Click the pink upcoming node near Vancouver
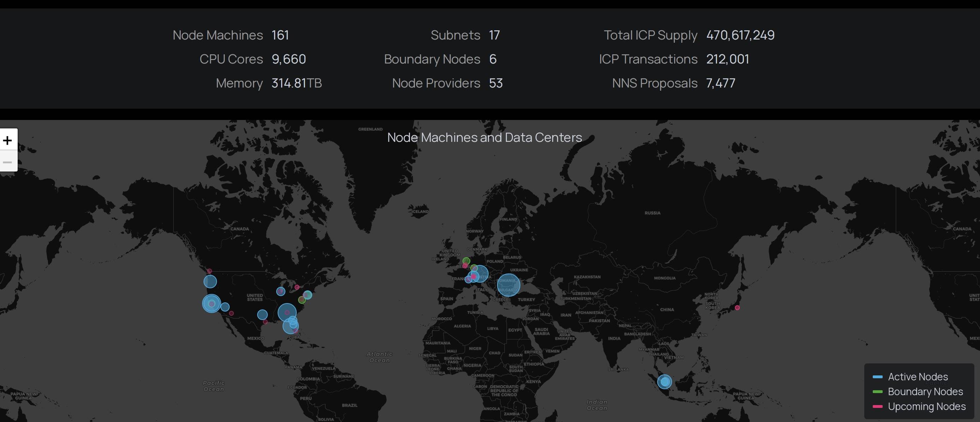This screenshot has width=980, height=422. click(209, 271)
